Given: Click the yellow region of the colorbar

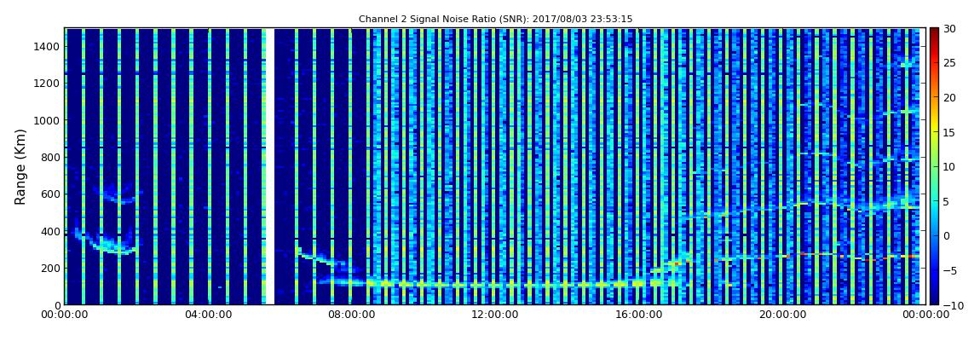Looking at the screenshot, I should tap(934, 128).
